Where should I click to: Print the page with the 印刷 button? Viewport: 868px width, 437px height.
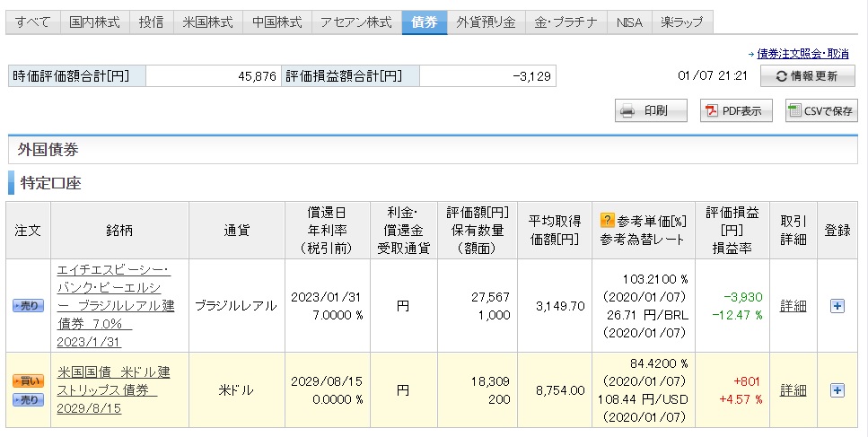point(651,110)
